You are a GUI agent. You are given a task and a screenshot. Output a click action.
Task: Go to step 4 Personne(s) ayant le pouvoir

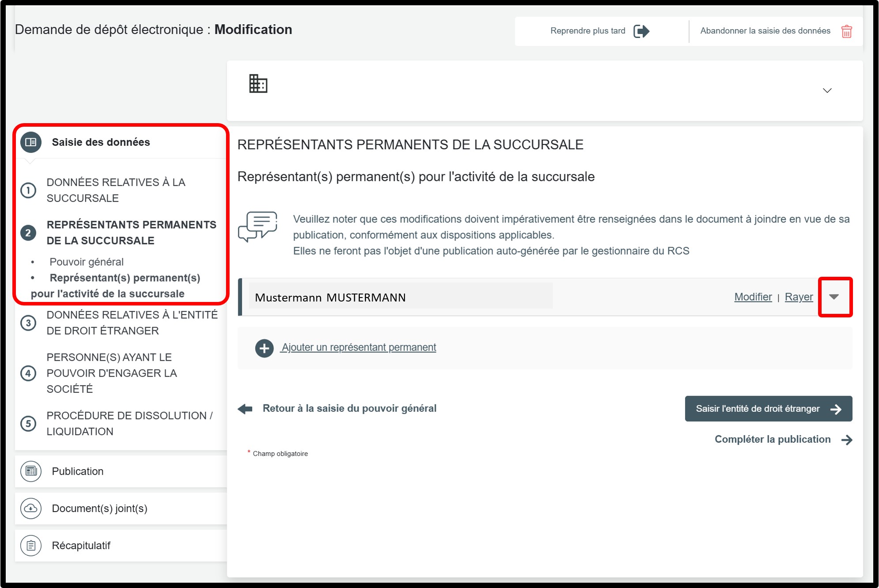click(x=111, y=373)
